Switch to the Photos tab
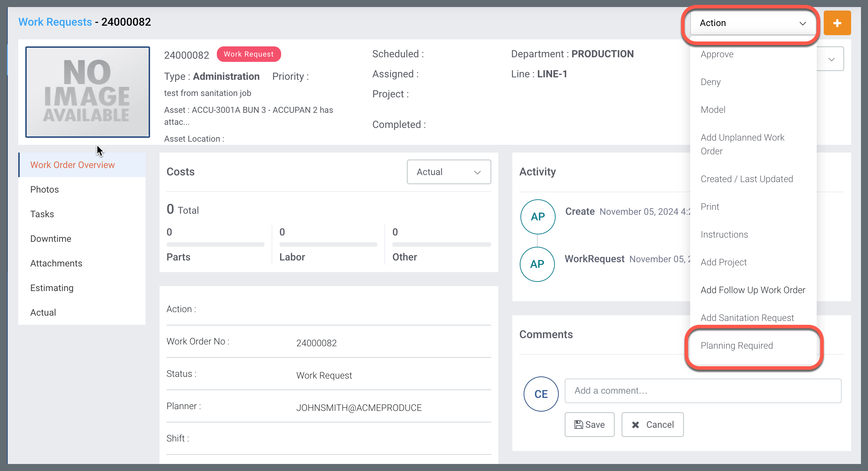The height and width of the screenshot is (471, 868). [45, 189]
